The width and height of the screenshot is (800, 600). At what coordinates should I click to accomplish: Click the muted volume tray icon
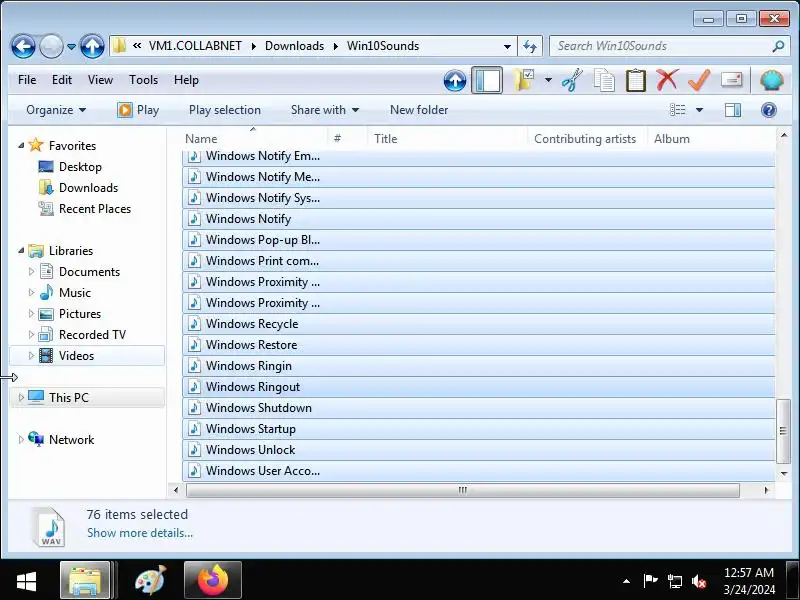click(698, 581)
